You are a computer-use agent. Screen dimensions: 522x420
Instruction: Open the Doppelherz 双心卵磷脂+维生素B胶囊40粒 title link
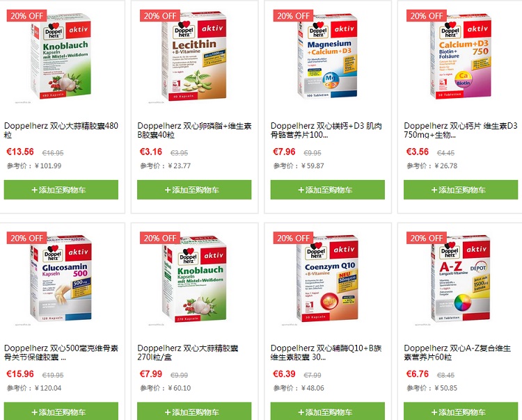(194, 130)
